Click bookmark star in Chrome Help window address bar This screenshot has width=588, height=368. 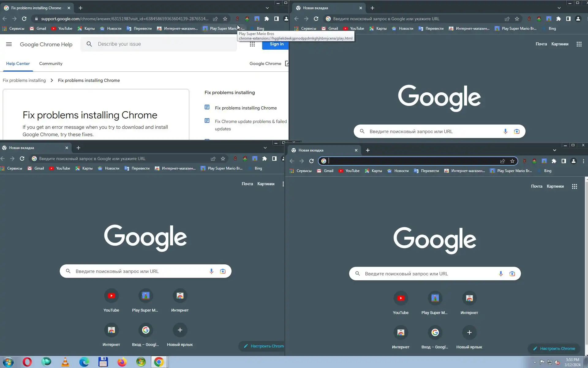pos(225,19)
